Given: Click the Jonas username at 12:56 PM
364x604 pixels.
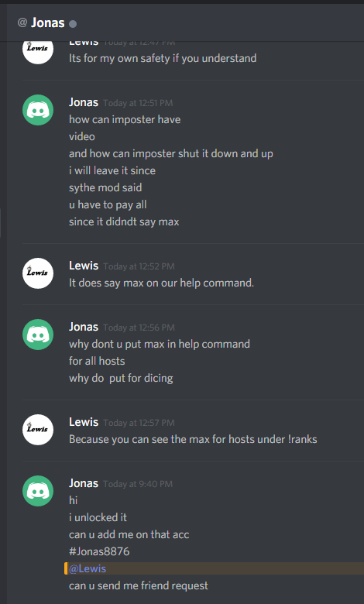Looking at the screenshot, I should tap(84, 327).
